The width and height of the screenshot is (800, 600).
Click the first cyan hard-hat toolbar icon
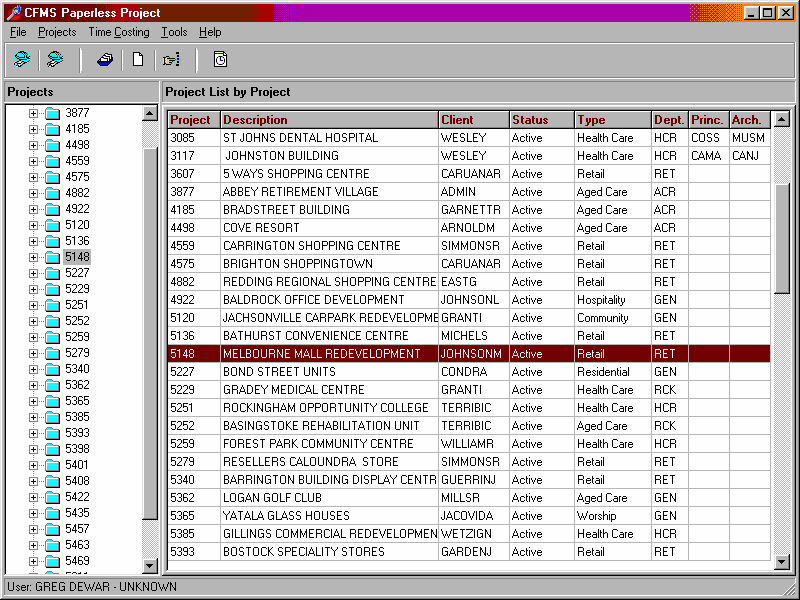22,60
